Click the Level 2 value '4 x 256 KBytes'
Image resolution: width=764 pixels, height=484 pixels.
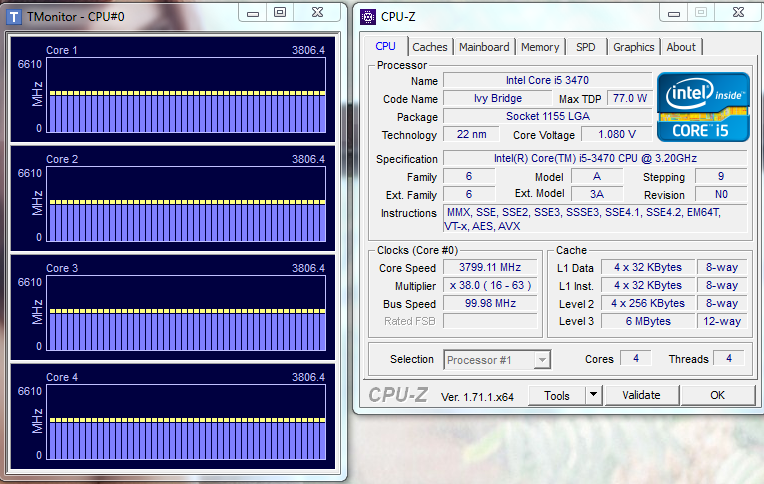[x=648, y=304]
